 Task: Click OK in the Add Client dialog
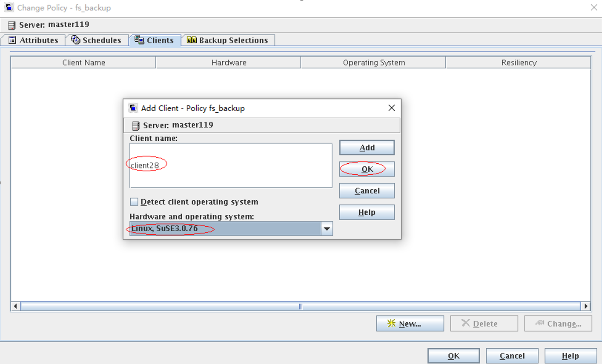pos(367,169)
